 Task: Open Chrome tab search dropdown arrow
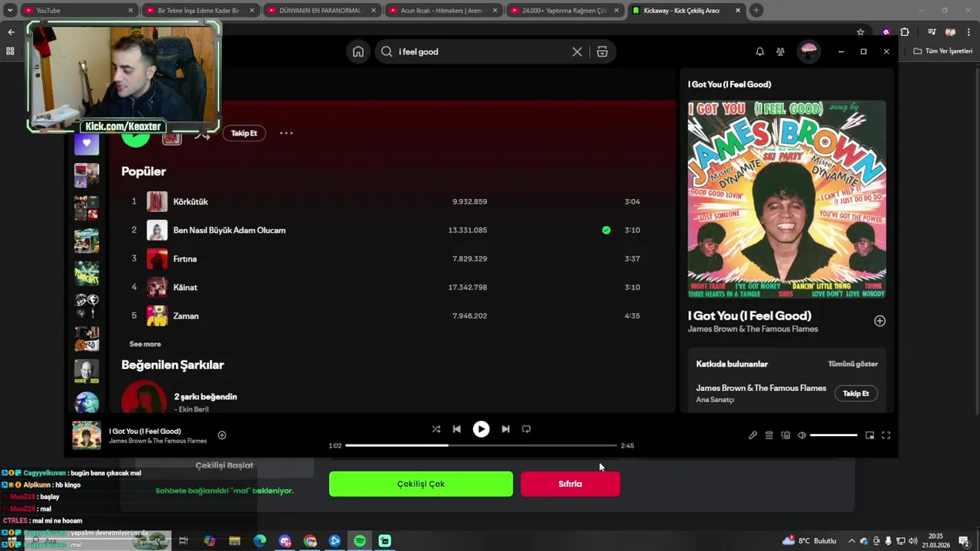[x=10, y=11]
